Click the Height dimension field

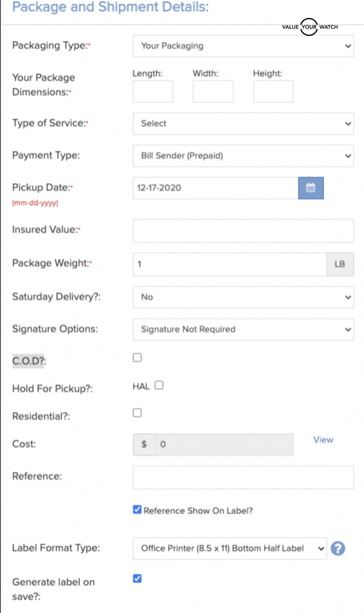coord(274,92)
